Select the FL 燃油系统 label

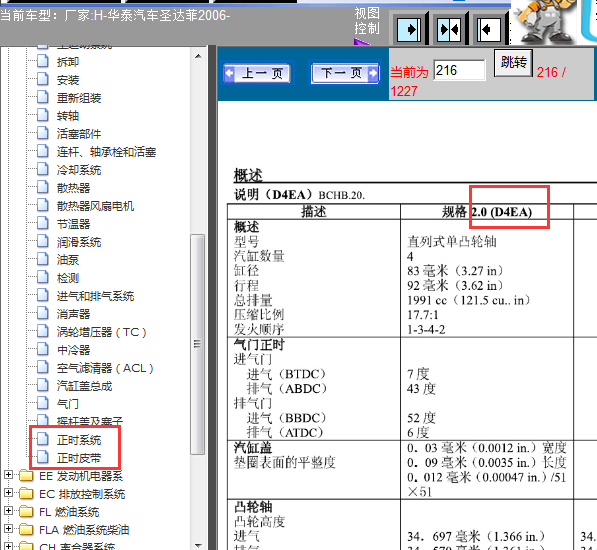(69, 512)
